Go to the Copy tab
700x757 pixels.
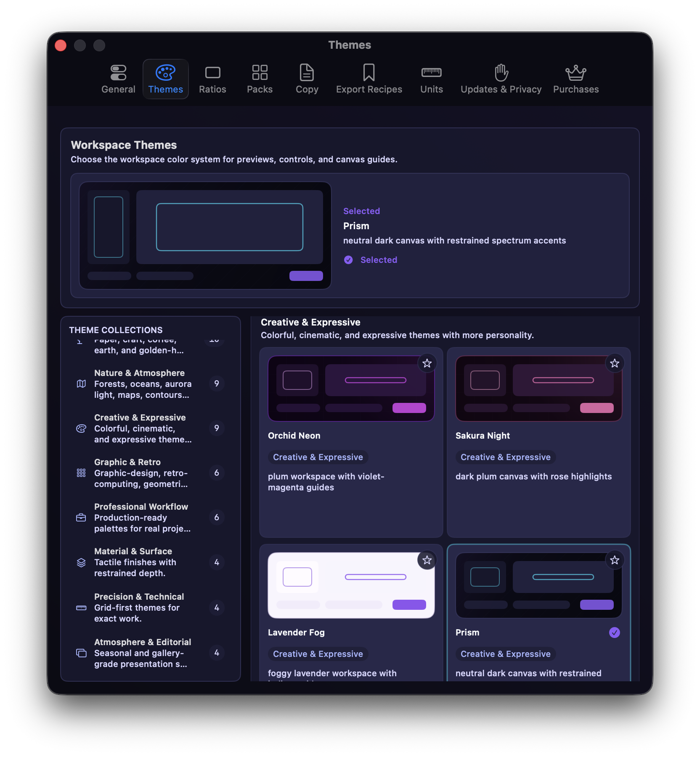click(307, 79)
